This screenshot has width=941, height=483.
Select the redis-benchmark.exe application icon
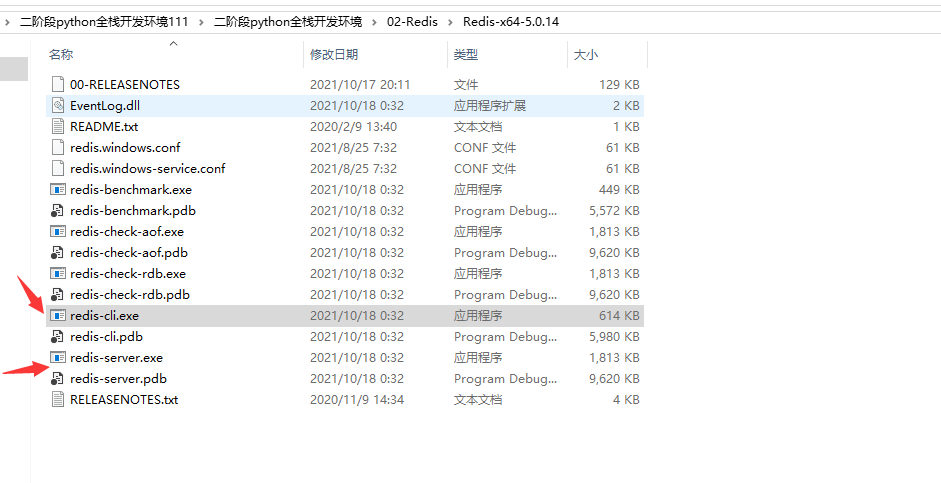58,190
